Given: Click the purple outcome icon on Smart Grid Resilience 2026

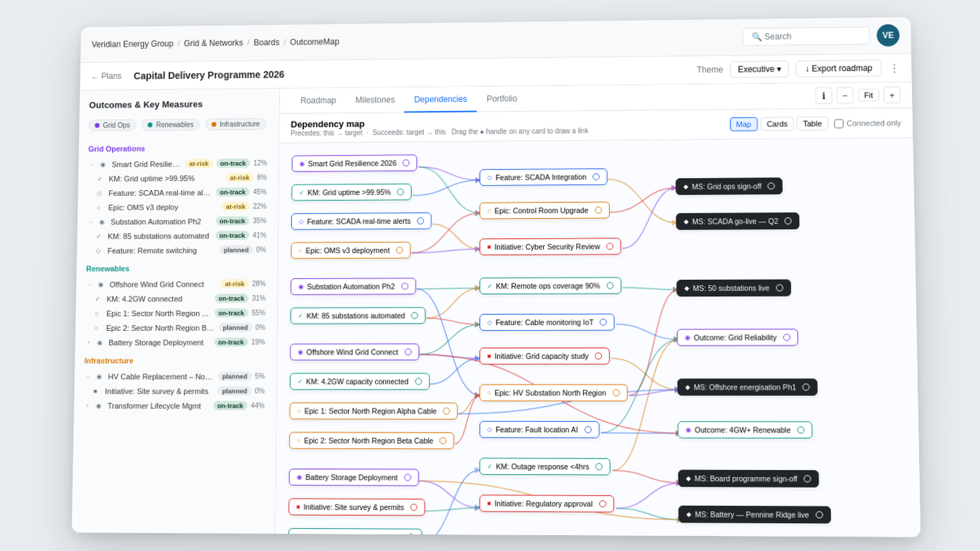Looking at the screenshot, I should 301,164.
